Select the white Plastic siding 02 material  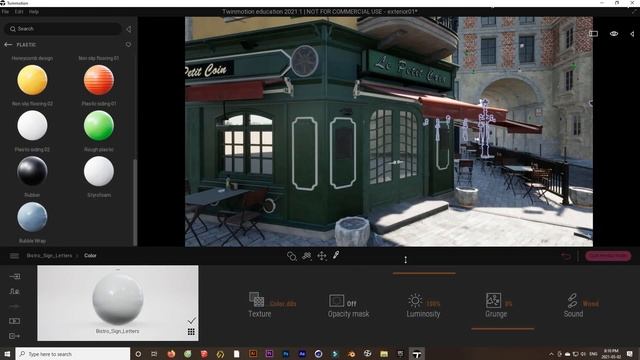[x=32, y=126]
